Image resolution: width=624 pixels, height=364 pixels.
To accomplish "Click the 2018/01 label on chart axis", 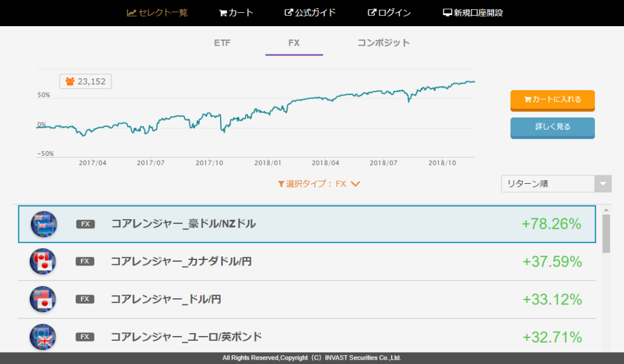I will [268, 163].
